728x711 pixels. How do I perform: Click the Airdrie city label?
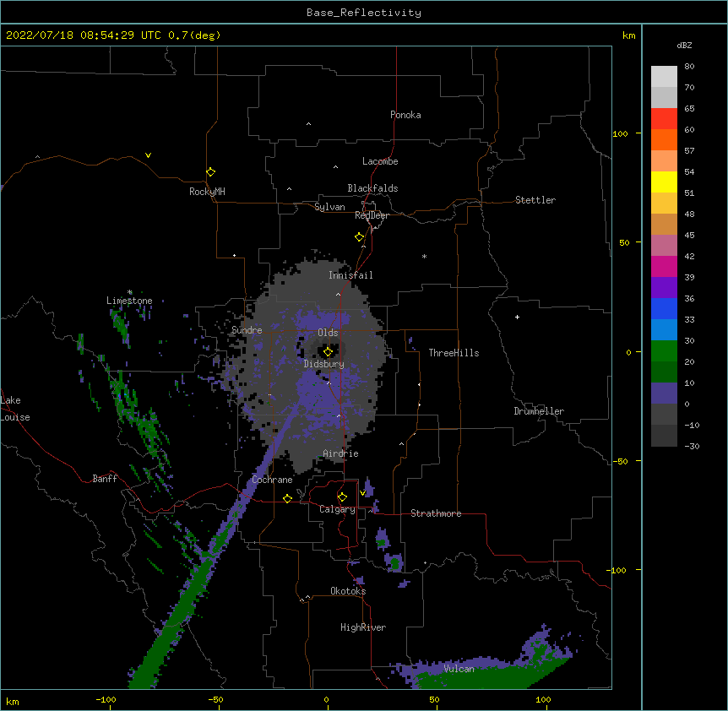[341, 453]
